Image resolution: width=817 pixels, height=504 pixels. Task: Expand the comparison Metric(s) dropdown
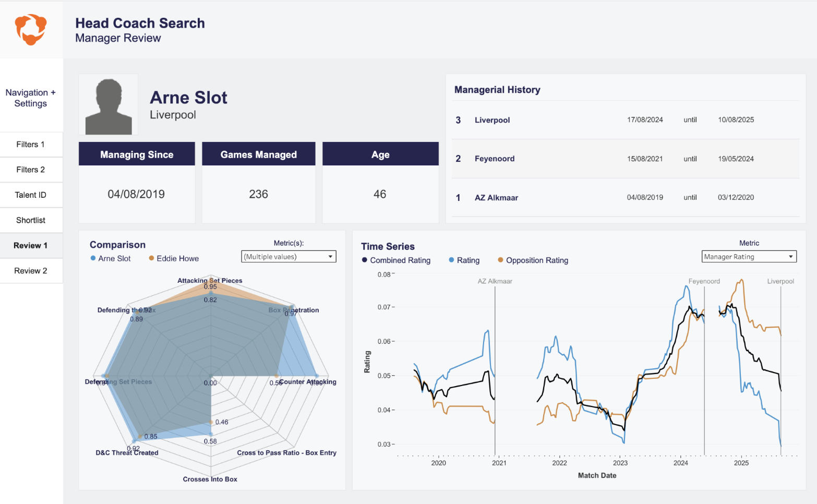289,257
